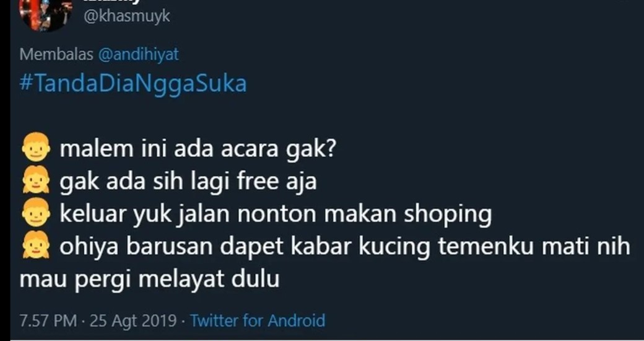Click the line "gak ada sih lagi free aja"
This screenshot has height=341, width=644.
[188, 182]
